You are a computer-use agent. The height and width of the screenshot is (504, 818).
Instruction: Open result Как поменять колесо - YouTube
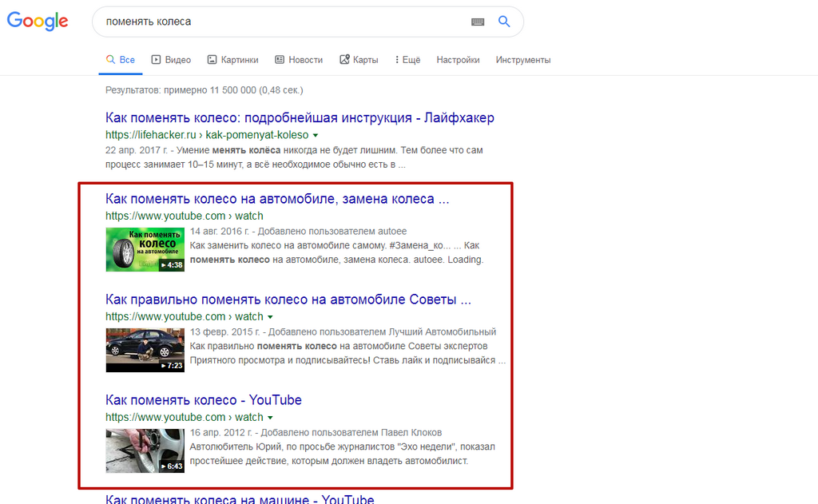pyautogui.click(x=204, y=400)
